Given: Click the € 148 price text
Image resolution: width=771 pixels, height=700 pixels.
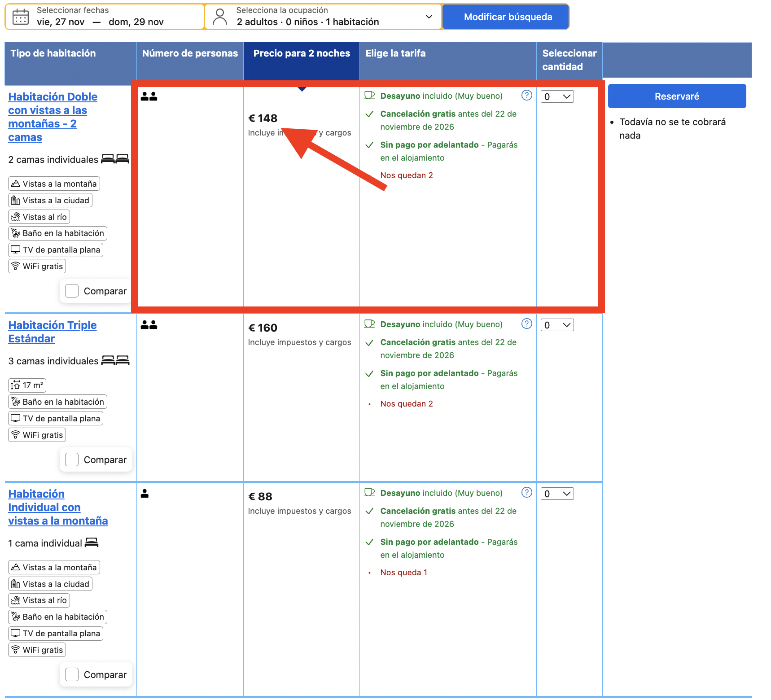Looking at the screenshot, I should tap(263, 118).
